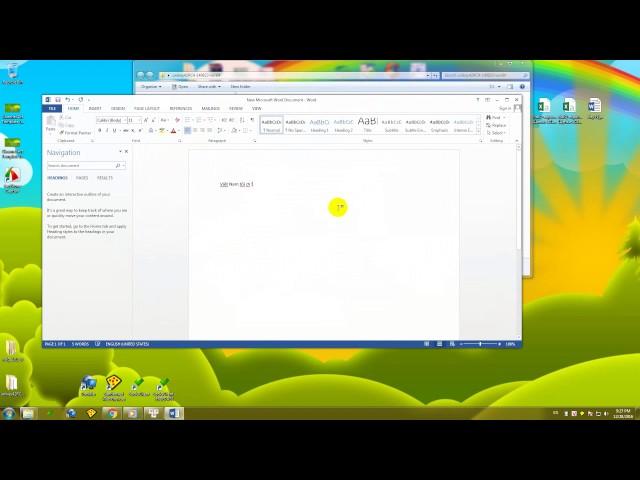Collapse the ribbon with the arrow beside Editing
The image size is (640, 480).
click(x=517, y=141)
